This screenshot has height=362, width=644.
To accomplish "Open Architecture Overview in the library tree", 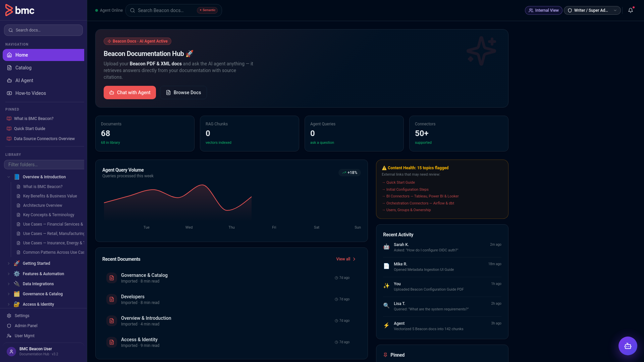I will (x=43, y=205).
